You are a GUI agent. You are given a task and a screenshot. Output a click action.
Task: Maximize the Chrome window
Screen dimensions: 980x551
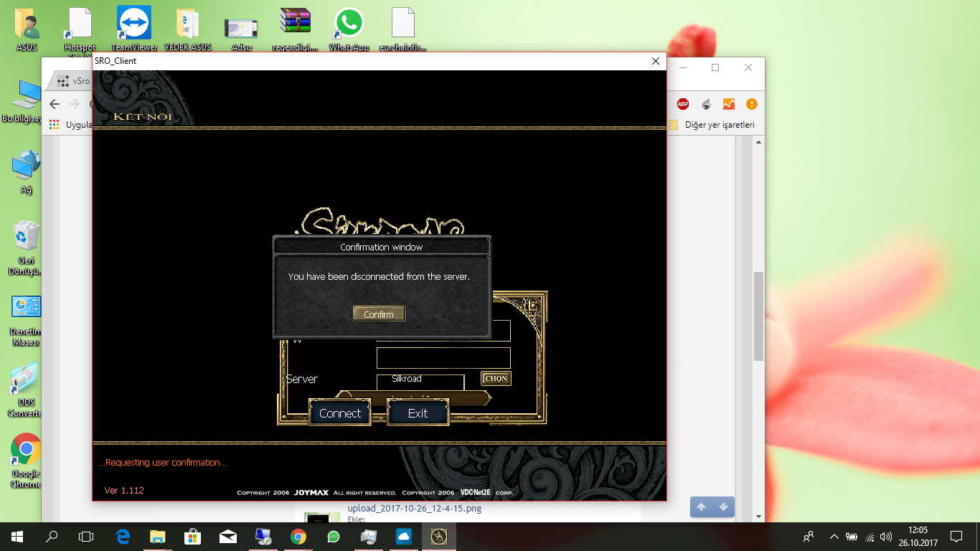(715, 67)
